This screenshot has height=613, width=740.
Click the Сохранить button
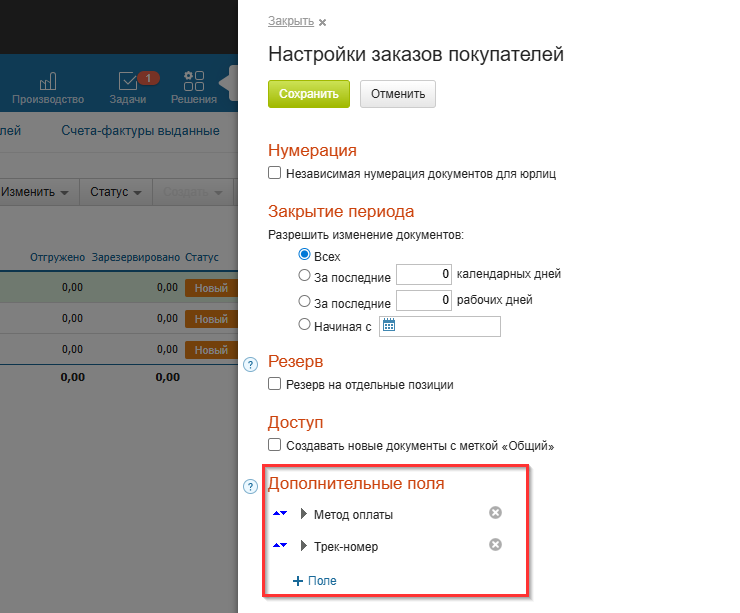309,94
